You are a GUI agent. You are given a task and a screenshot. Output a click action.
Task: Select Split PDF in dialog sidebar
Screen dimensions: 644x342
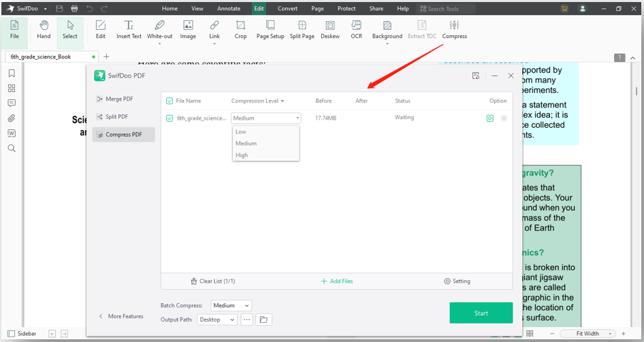coord(124,117)
